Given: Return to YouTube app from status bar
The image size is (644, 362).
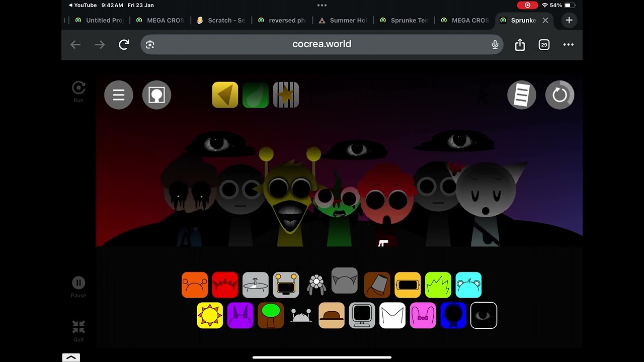Looking at the screenshot, I should coord(83,5).
